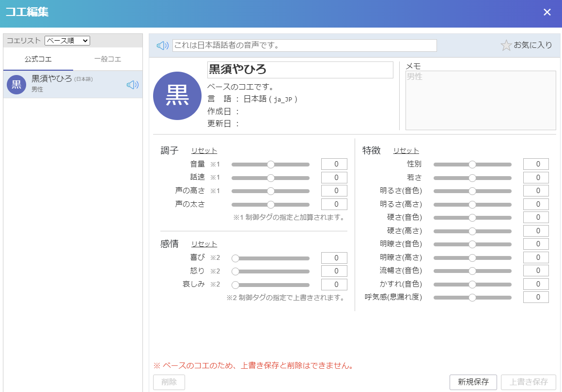
Task: Click the 性別 slider handle
Action: (472, 165)
